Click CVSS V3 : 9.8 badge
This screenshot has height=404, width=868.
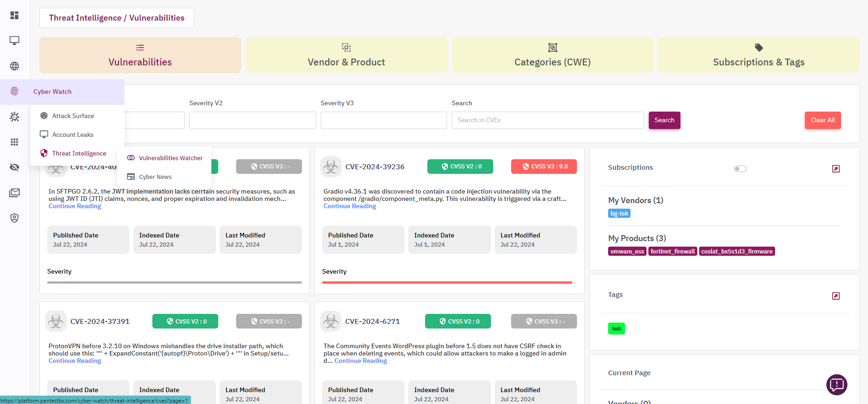[x=544, y=167]
